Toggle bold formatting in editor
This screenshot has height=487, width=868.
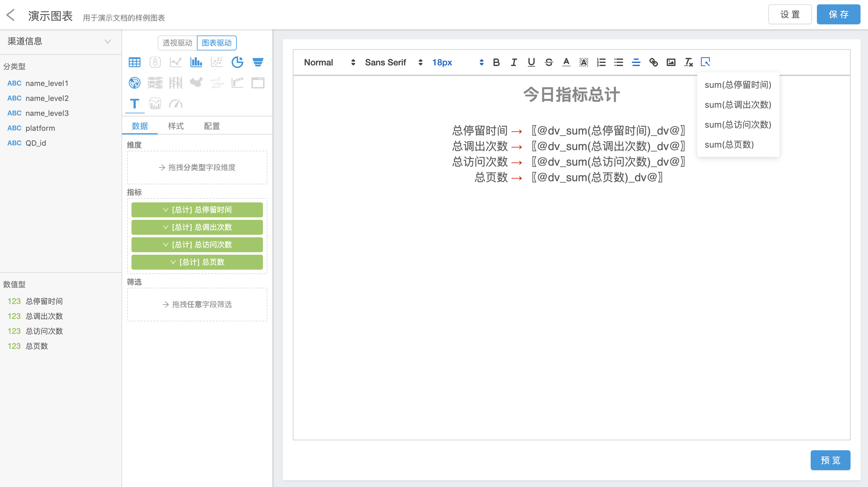[x=496, y=62]
